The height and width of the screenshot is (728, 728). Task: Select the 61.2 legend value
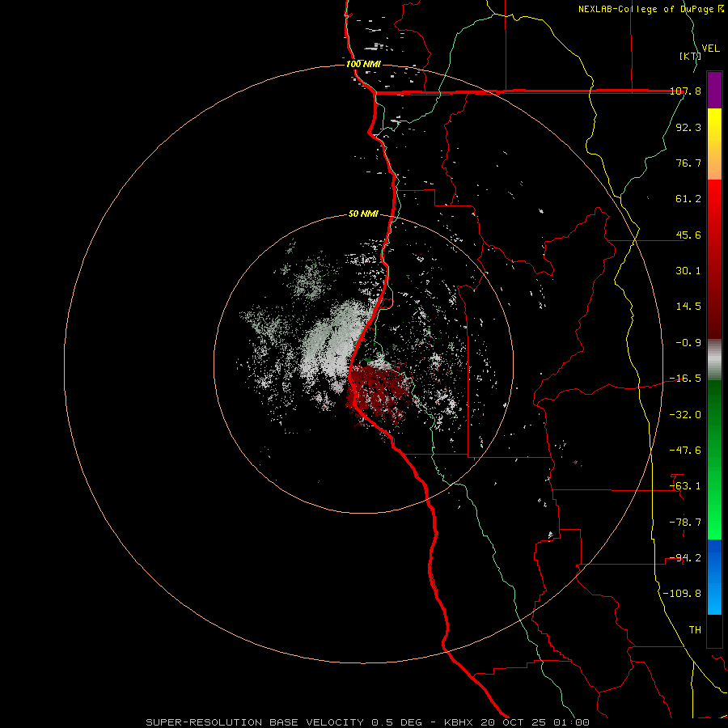point(688,199)
